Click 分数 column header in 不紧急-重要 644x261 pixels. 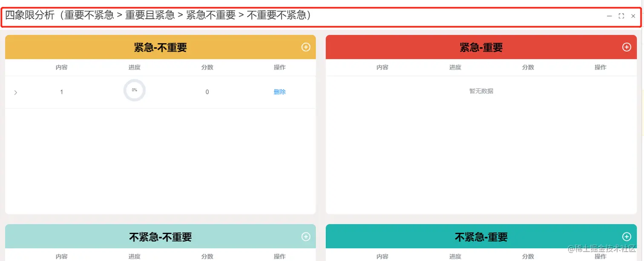tap(528, 256)
